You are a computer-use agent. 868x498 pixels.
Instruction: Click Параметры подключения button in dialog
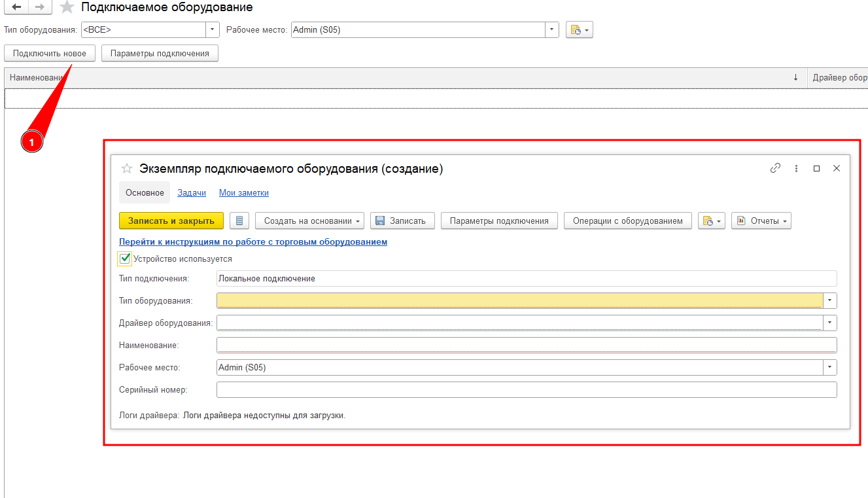coord(500,221)
